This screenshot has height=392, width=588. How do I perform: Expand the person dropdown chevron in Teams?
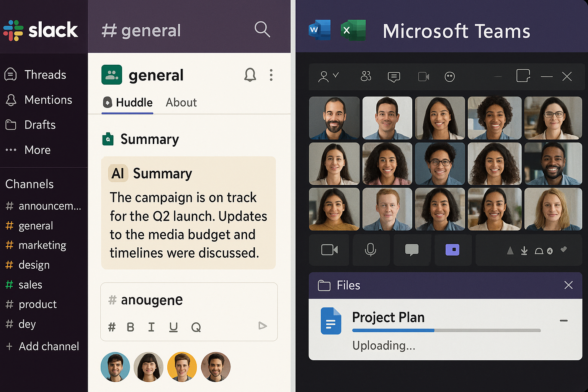click(x=336, y=75)
